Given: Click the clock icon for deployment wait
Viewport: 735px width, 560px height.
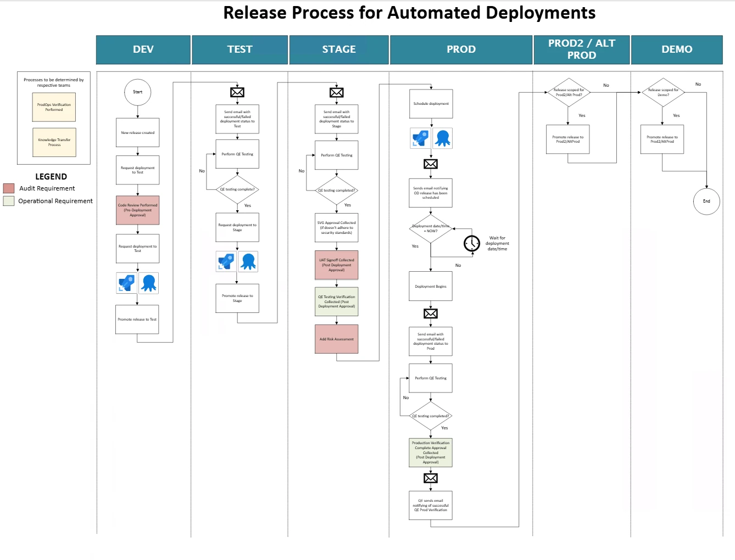Looking at the screenshot, I should pyautogui.click(x=472, y=243).
